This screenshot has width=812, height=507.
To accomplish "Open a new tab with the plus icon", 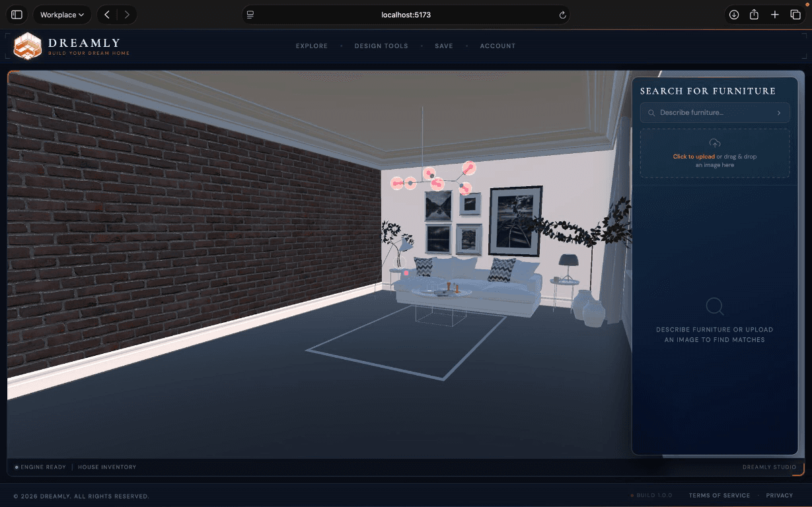I will [x=775, y=15].
